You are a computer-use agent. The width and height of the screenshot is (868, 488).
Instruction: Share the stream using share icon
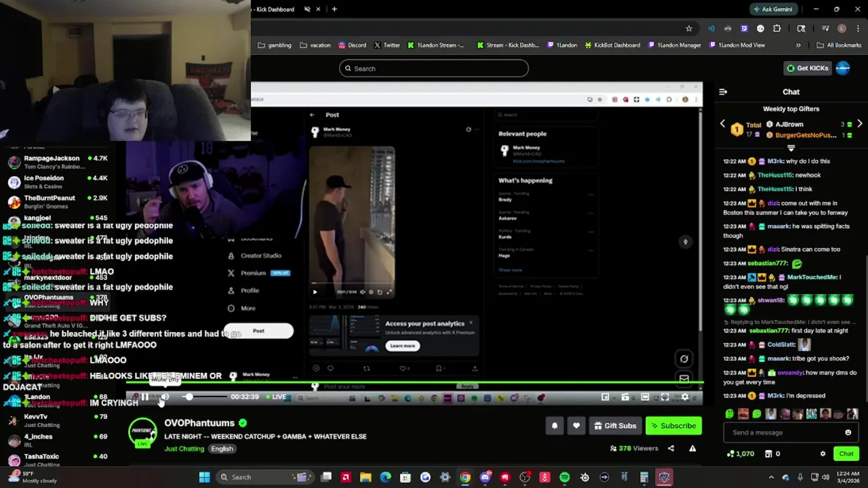click(x=671, y=448)
